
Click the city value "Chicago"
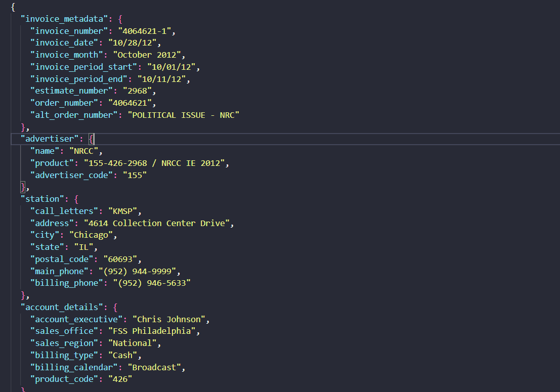coord(91,235)
